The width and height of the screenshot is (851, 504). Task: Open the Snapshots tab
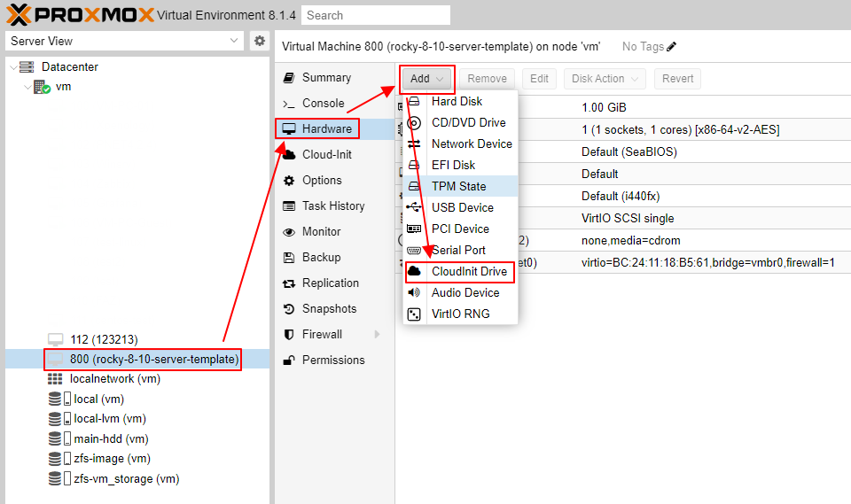click(x=335, y=309)
